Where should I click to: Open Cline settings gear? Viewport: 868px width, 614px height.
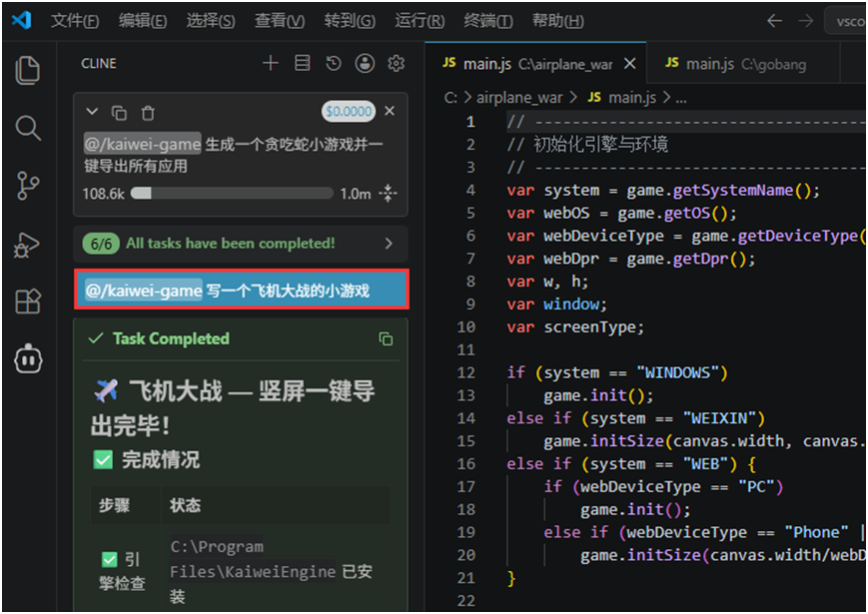click(396, 63)
